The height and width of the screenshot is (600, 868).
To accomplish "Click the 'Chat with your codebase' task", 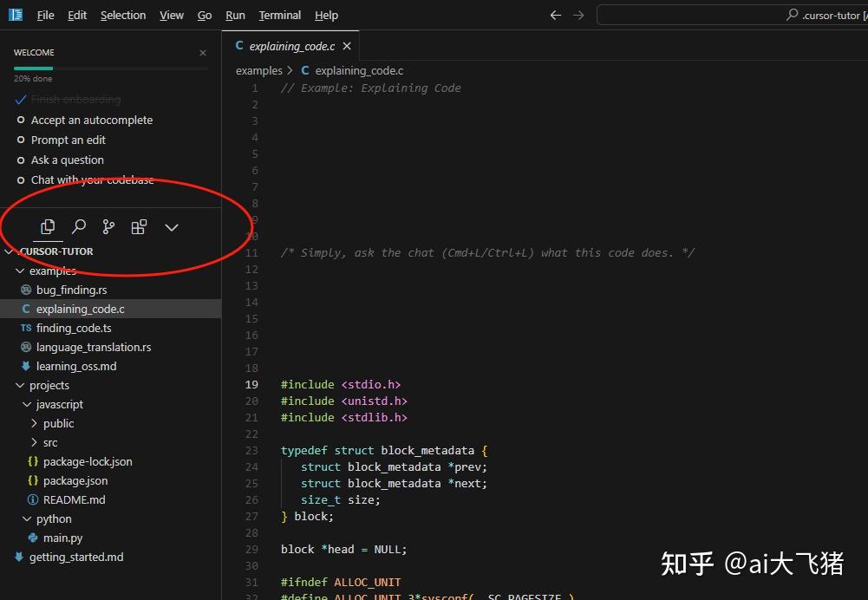I will tap(93, 179).
